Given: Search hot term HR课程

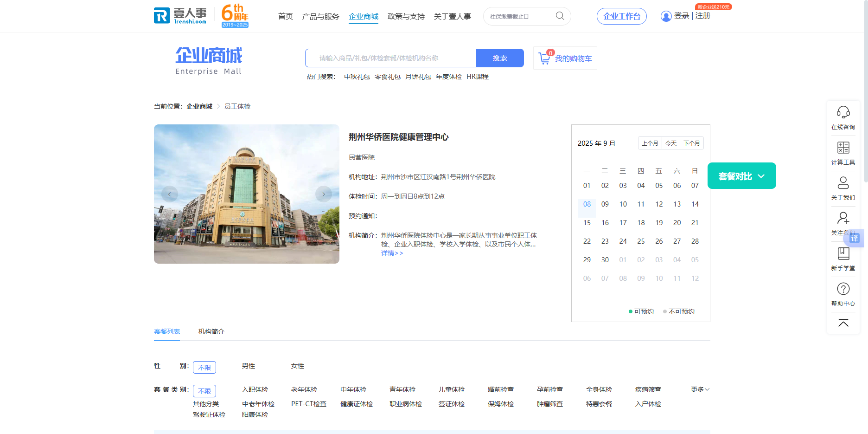Looking at the screenshot, I should 478,77.
